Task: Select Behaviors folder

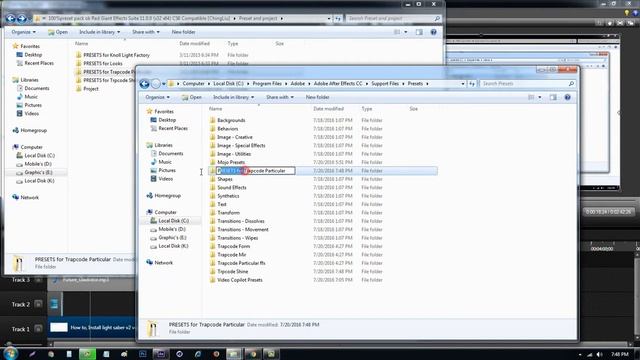Action: [227, 129]
